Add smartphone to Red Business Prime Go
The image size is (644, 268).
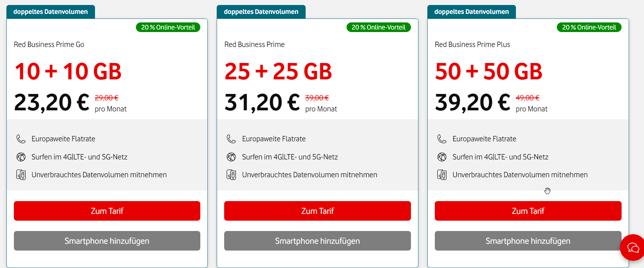pyautogui.click(x=107, y=241)
